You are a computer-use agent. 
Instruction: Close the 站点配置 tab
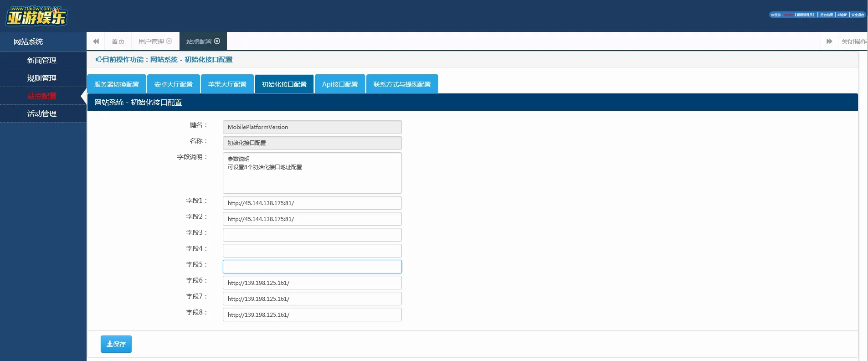(217, 41)
